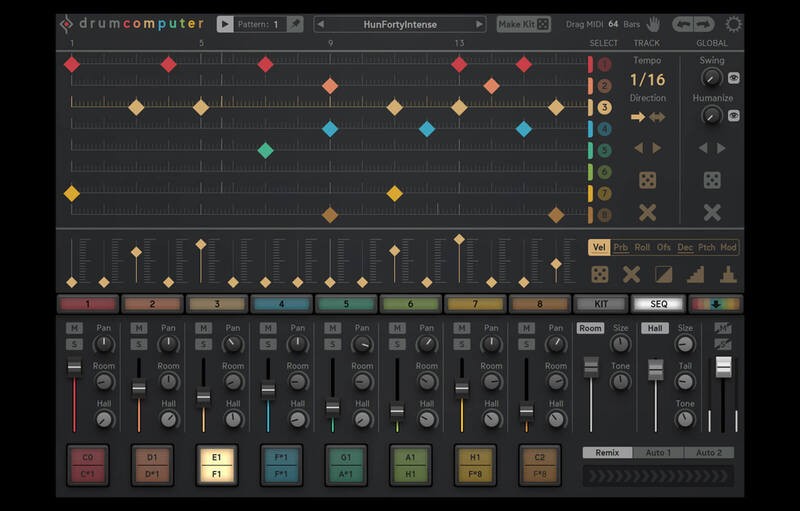Adjust the Humanize knob
This screenshot has width=800, height=511.
point(711,116)
